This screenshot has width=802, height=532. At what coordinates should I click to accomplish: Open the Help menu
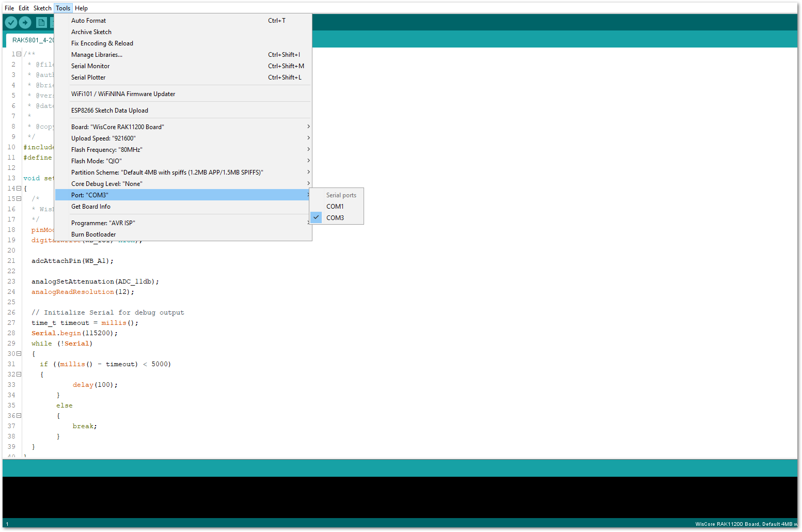coord(81,8)
